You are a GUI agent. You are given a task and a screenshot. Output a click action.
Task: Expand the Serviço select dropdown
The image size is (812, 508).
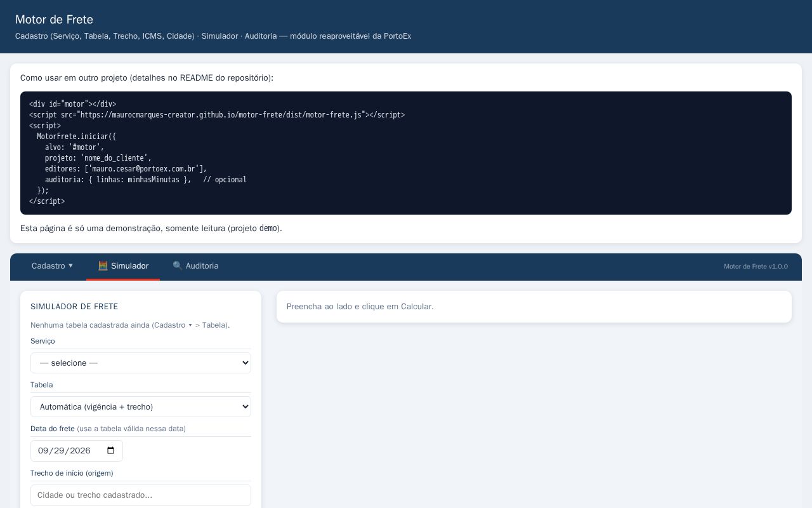click(141, 363)
